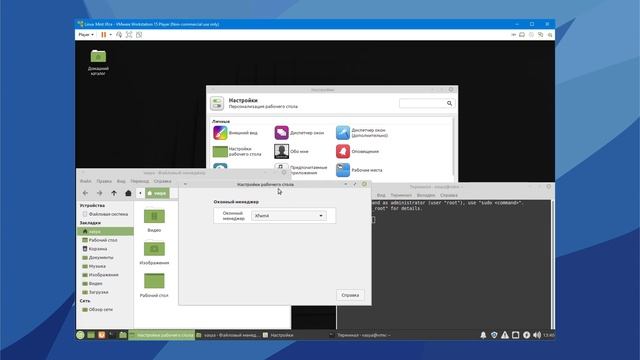Pause the virtual machine in VMware
Screen dimensions: 640x360
[x=104, y=35]
